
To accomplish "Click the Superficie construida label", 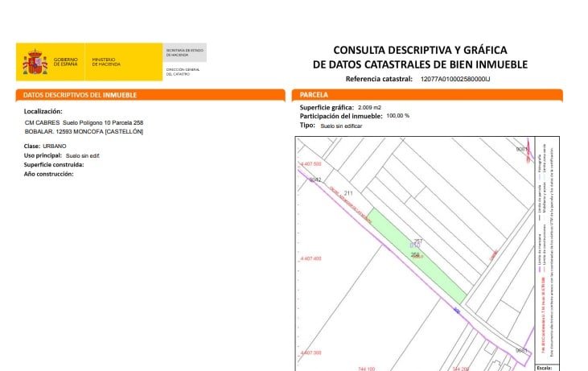I will point(54,165).
